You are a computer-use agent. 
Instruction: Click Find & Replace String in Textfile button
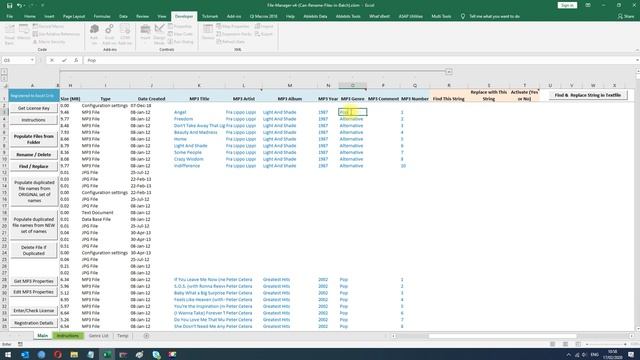[587, 95]
